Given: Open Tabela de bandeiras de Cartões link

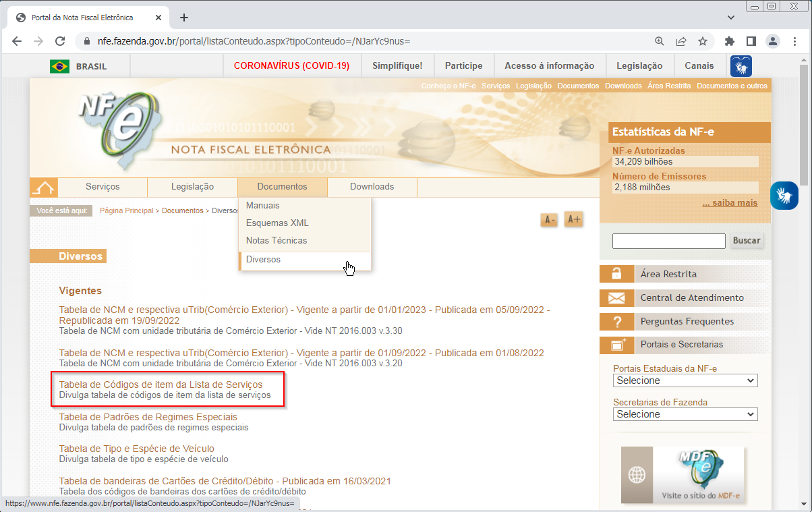Looking at the screenshot, I should tap(225, 481).
